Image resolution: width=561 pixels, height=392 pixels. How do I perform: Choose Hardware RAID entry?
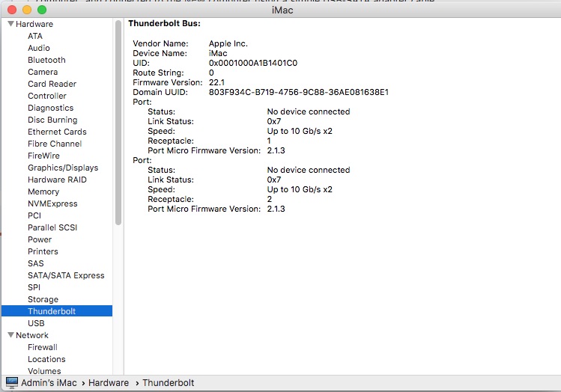pos(57,180)
